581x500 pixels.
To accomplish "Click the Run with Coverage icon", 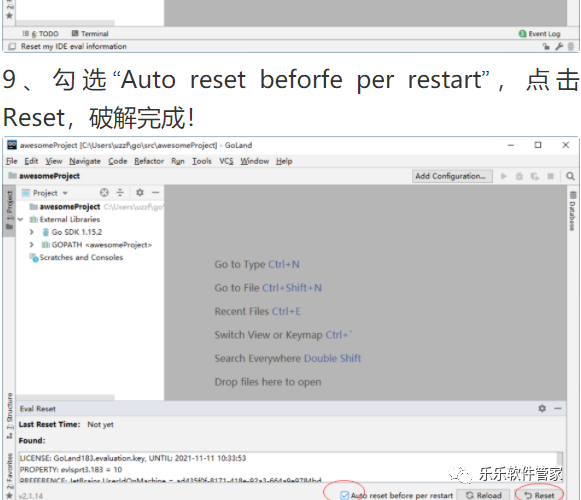I will [535, 176].
